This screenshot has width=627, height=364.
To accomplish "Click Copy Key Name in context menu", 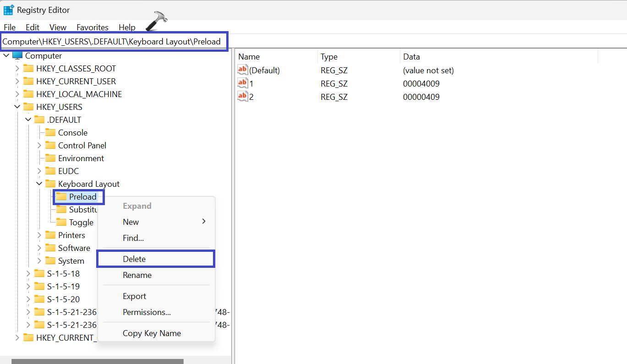I will point(152,333).
